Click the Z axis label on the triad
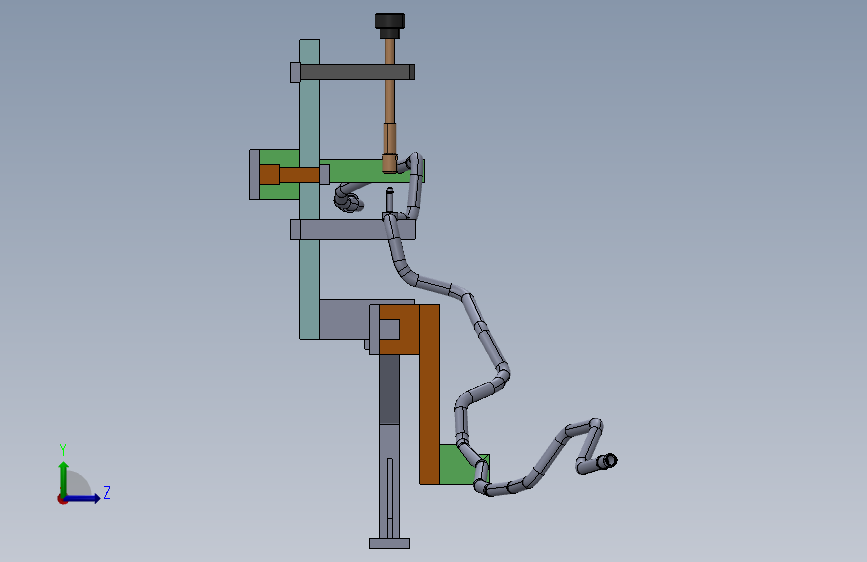Image resolution: width=867 pixels, height=562 pixels. (x=107, y=492)
